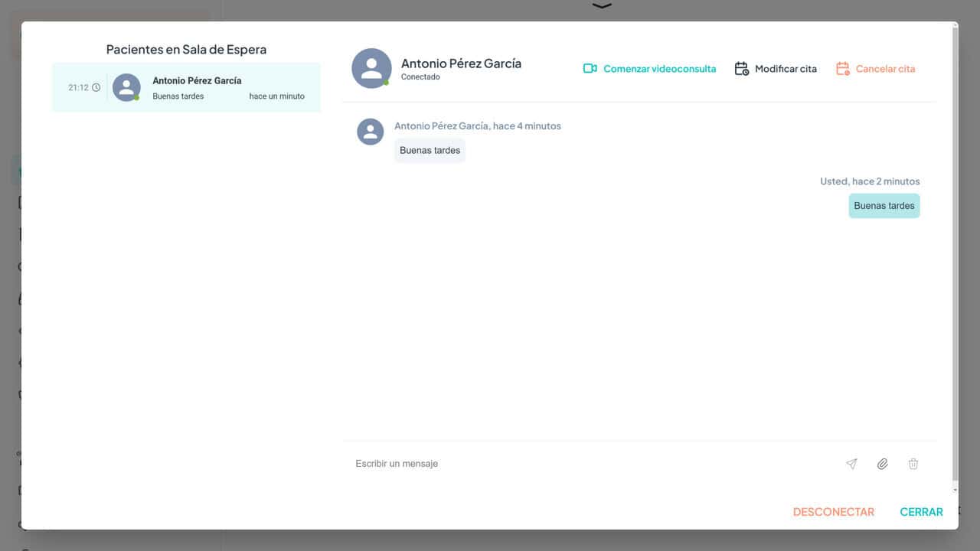
Task: Click the Conectado status text
Action: [420, 77]
